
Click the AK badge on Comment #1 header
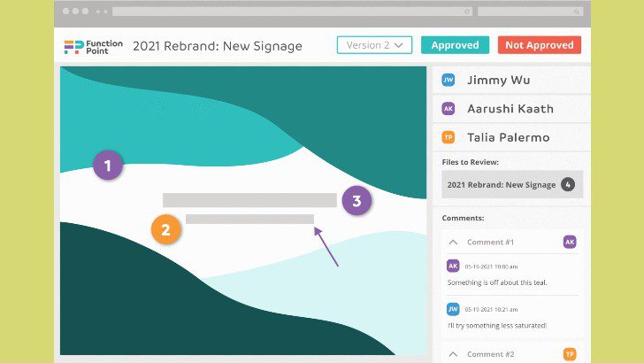pyautogui.click(x=570, y=242)
